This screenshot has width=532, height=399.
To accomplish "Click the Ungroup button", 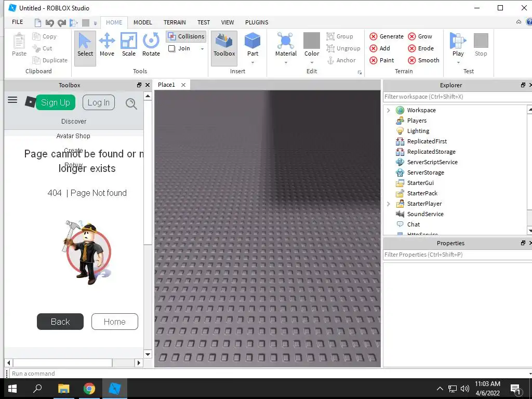I will pyautogui.click(x=343, y=48).
